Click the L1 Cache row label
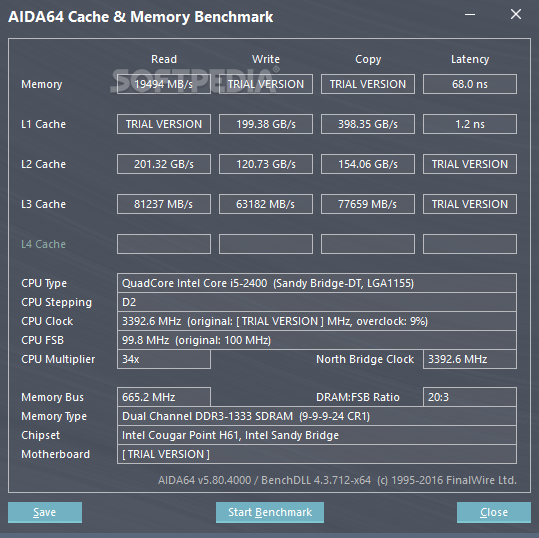Screen dimensions: 539x538 [43, 124]
